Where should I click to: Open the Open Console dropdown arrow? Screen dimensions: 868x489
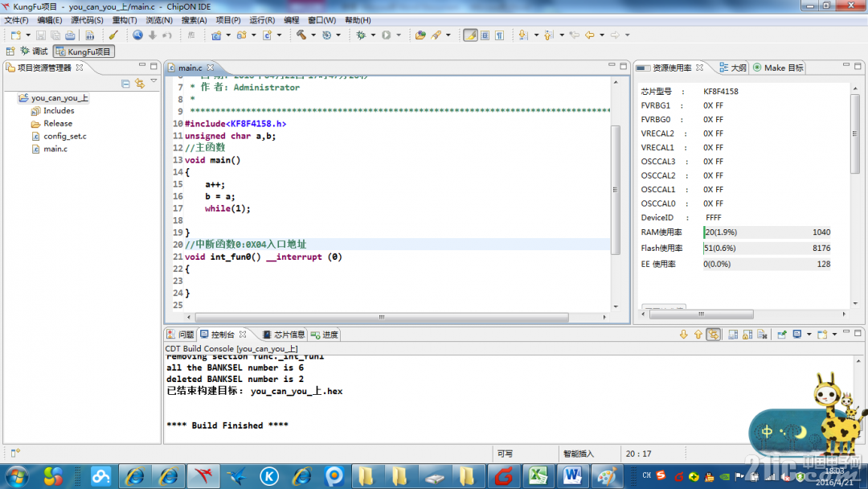click(x=834, y=335)
